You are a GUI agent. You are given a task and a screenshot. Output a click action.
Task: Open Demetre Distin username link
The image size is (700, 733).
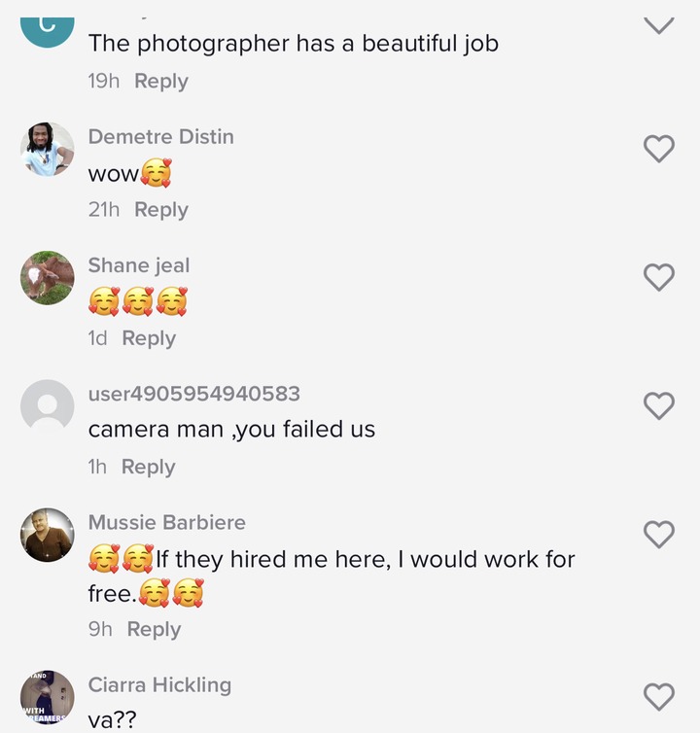(x=160, y=136)
